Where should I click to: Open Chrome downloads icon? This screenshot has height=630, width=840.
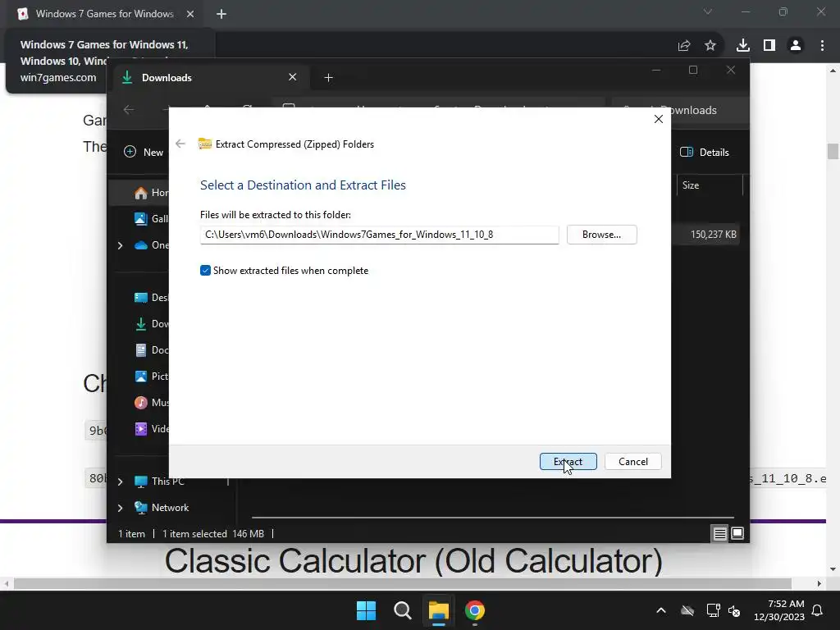pos(743,46)
